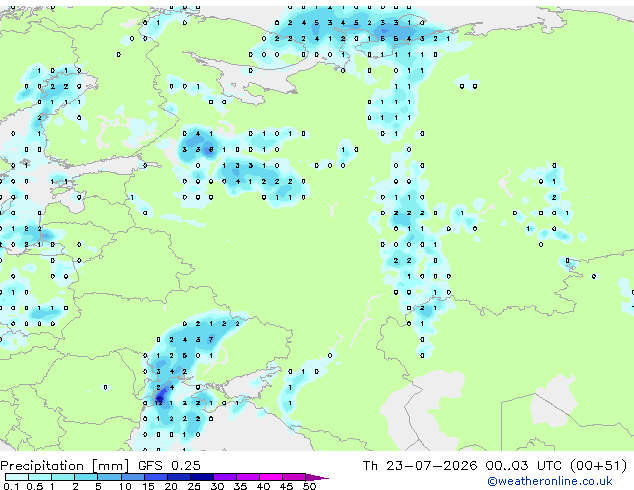The height and width of the screenshot is (490, 634).
Task: Click the '(00+51)' forecast offset text
Action: pos(598,466)
